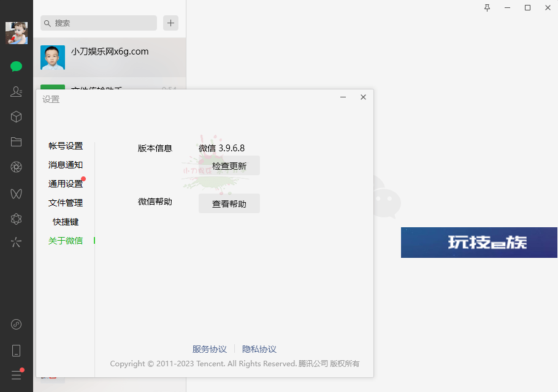Open Favorites cube icon in the sidebar

point(17,117)
